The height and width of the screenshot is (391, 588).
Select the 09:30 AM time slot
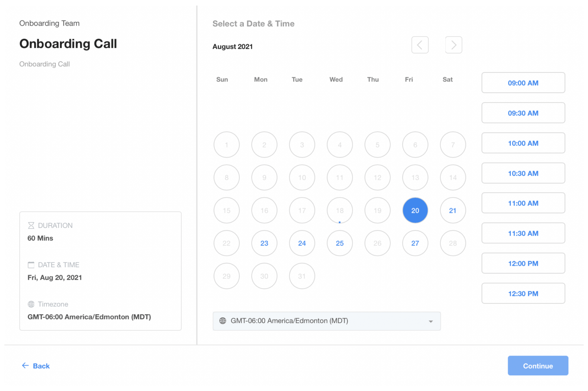pos(523,113)
